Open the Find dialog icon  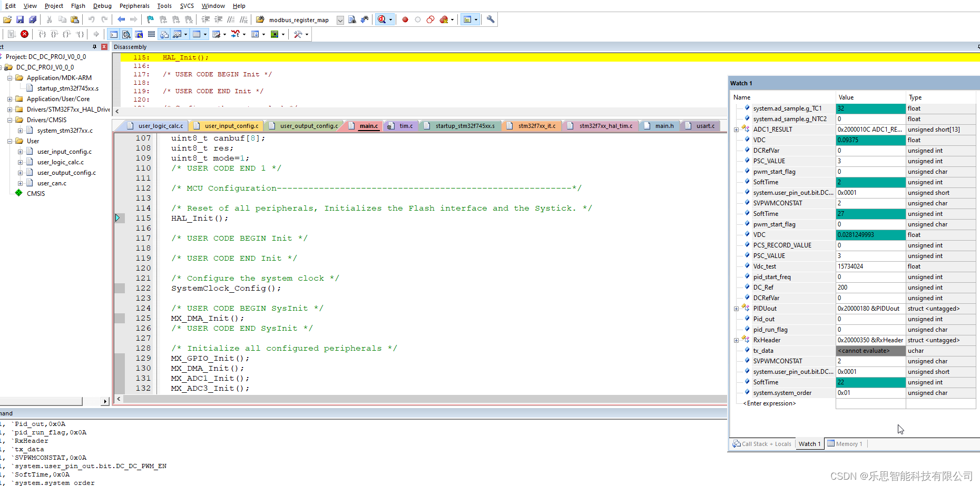(x=352, y=19)
